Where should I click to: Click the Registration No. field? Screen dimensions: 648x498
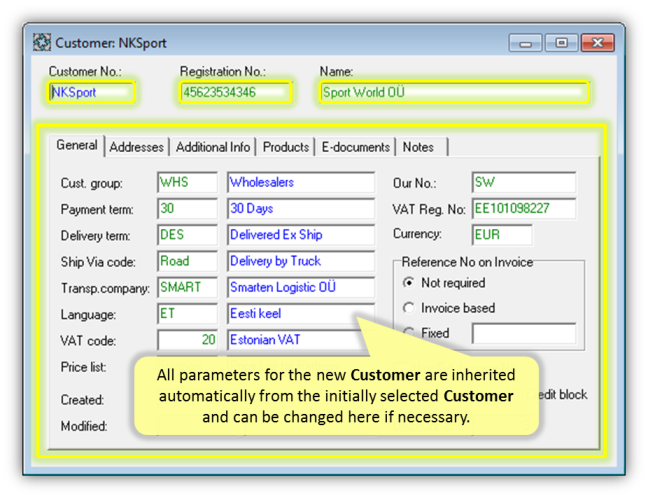(x=236, y=92)
